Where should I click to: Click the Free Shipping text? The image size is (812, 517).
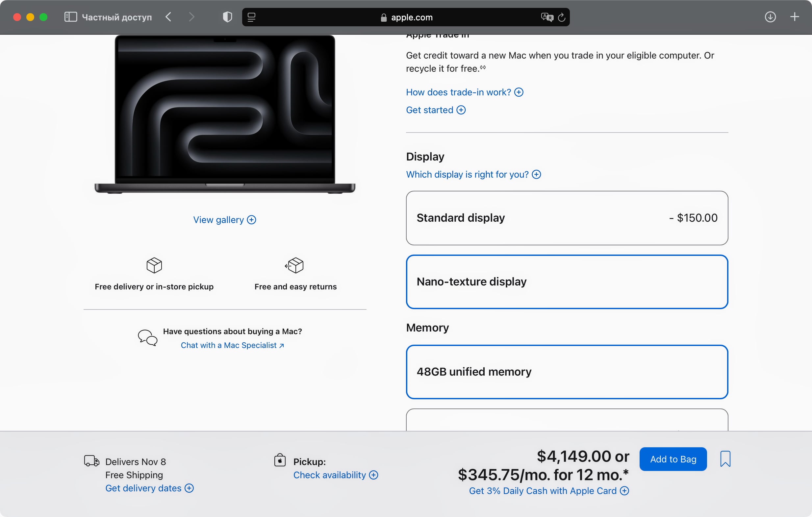(134, 475)
